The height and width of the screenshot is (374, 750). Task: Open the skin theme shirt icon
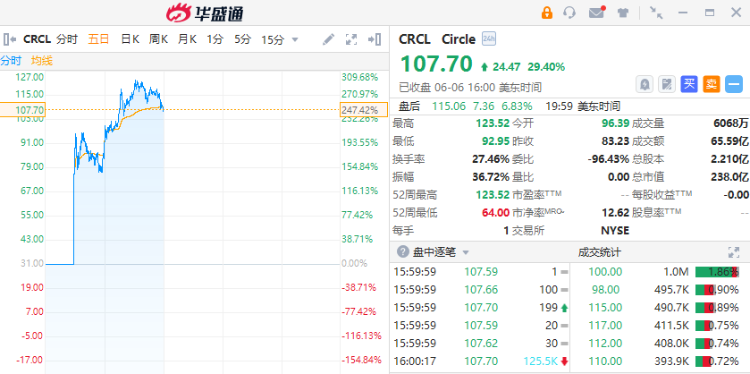tap(623, 13)
